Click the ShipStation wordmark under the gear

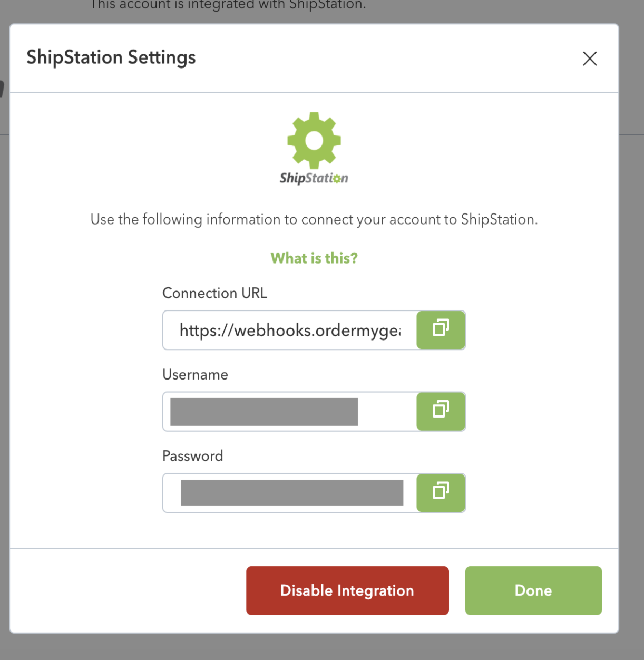tap(314, 178)
